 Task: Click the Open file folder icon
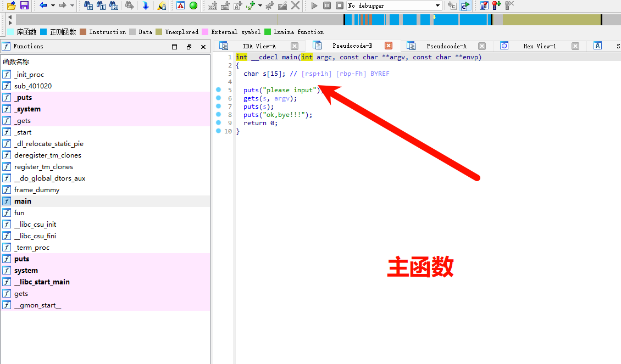[x=10, y=5]
